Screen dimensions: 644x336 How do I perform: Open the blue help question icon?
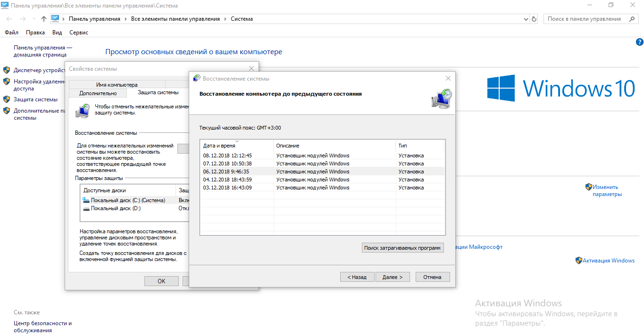point(640,42)
